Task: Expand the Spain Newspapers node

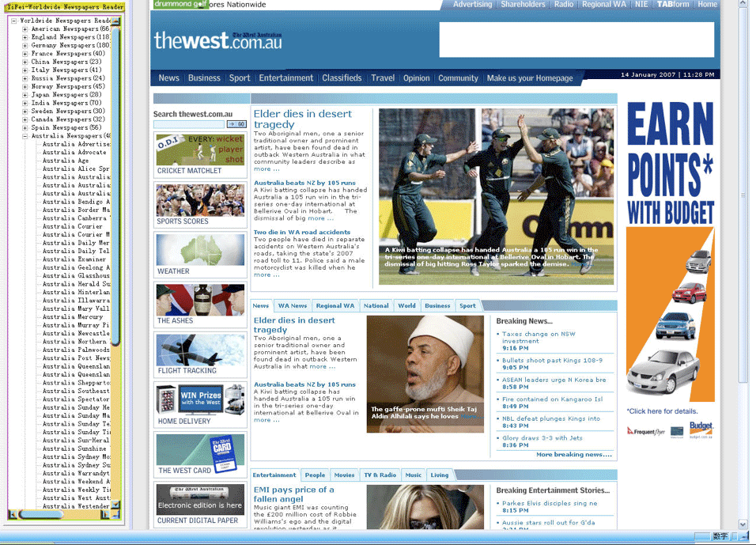Action: (25, 128)
